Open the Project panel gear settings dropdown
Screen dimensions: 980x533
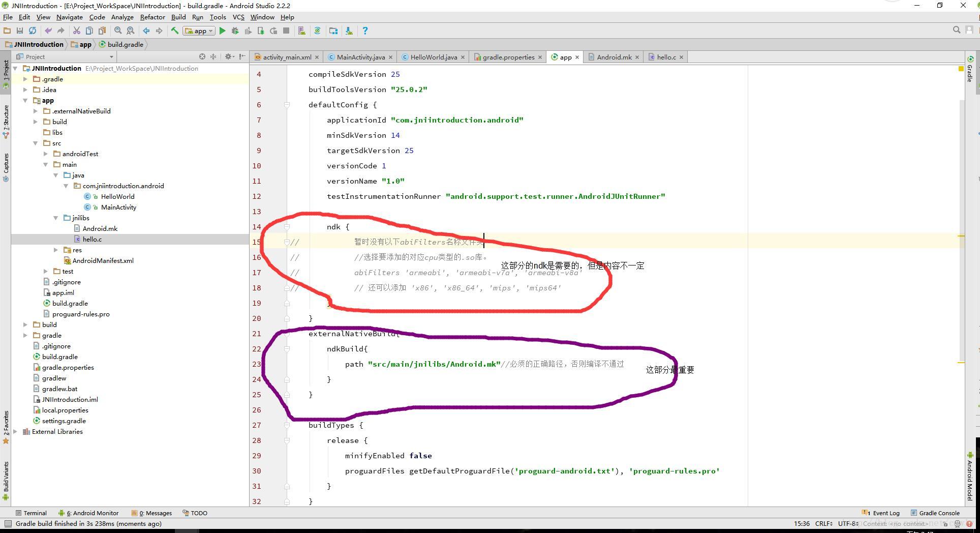(229, 56)
